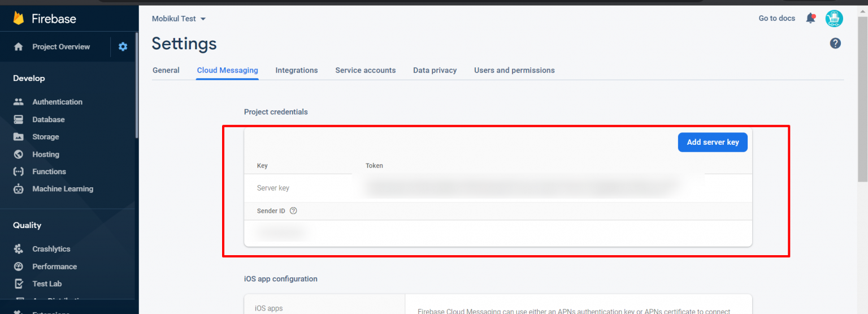Click the Test Lab checklist icon
The image size is (868, 314).
click(19, 283)
